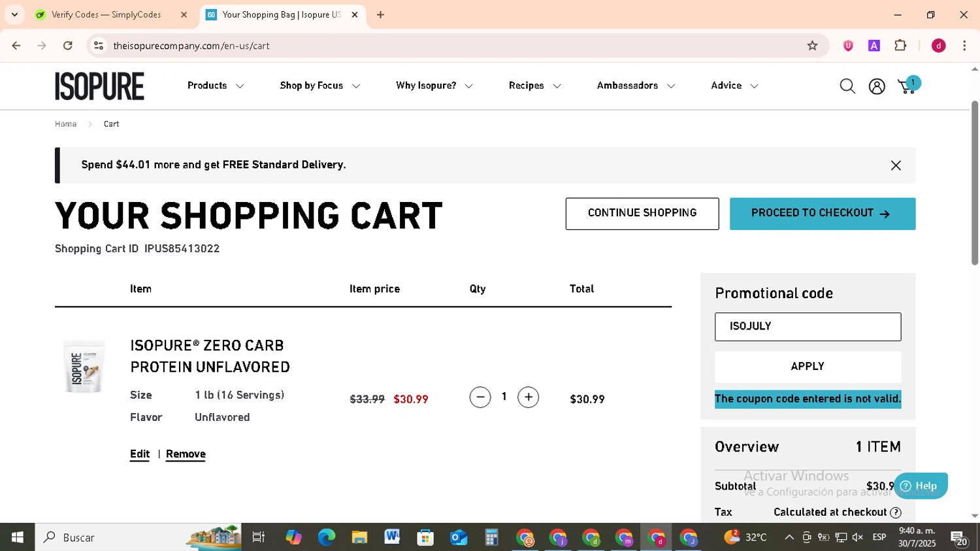The image size is (980, 551).
Task: Open Calculator from taskbar
Action: [x=491, y=537]
